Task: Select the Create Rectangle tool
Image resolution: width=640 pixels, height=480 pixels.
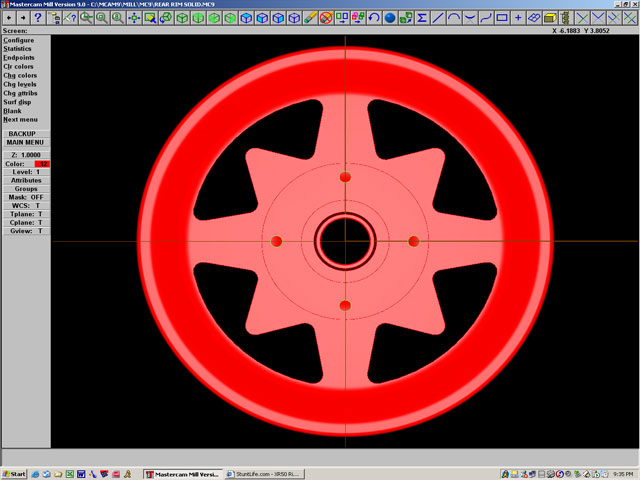Action: tap(502, 18)
